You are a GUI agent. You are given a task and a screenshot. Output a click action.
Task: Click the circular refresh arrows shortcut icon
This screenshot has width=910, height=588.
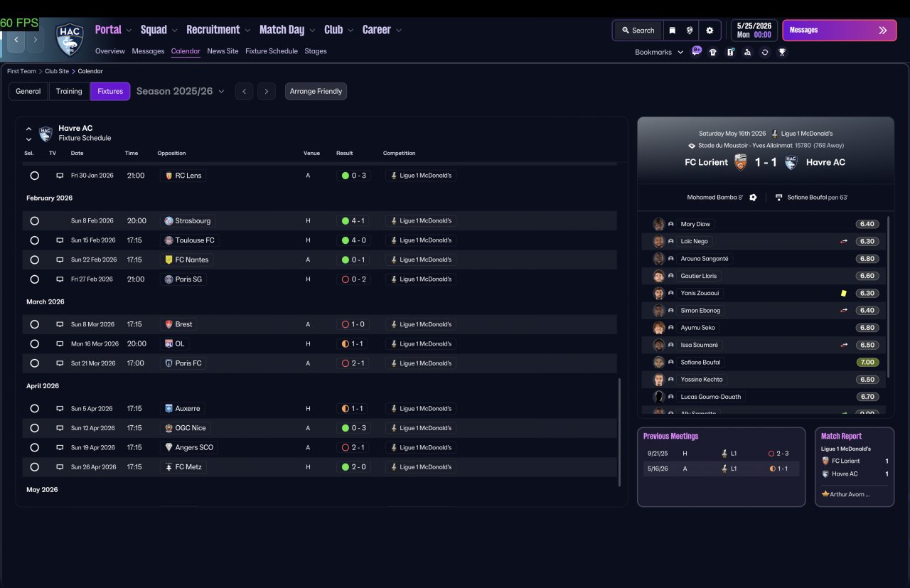(x=765, y=52)
